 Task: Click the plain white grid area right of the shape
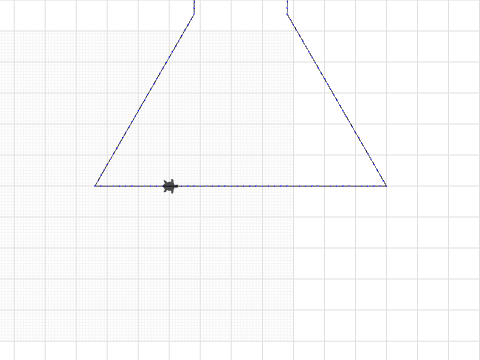[433, 133]
